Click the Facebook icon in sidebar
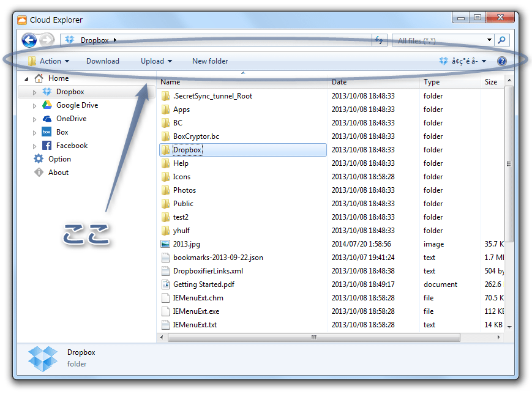 (47, 146)
